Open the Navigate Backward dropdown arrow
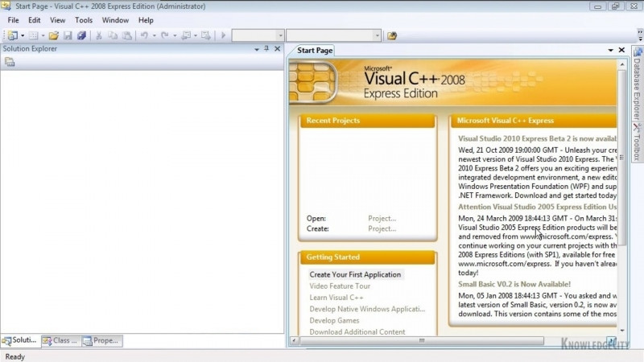Image resolution: width=644 pixels, height=362 pixels. coord(195,35)
